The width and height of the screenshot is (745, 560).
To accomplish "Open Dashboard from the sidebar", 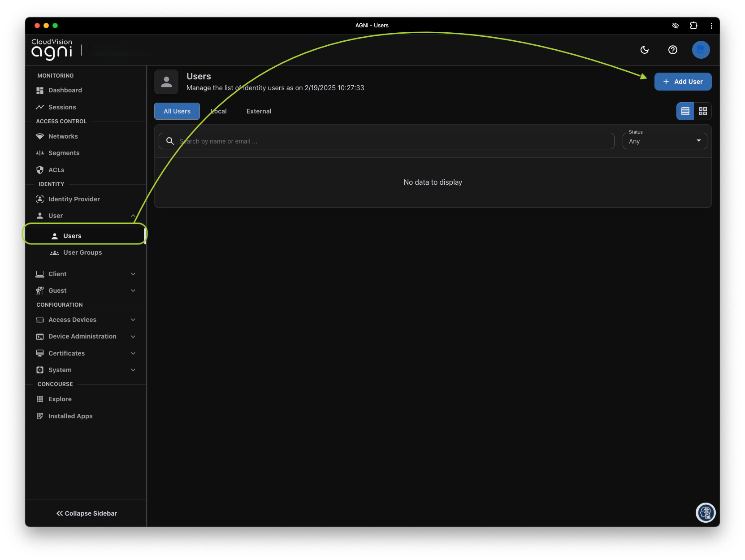I will 65,90.
